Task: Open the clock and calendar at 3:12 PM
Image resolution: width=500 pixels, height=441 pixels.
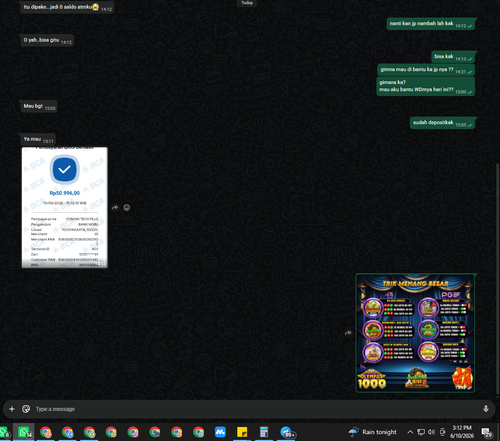Action: [462, 432]
